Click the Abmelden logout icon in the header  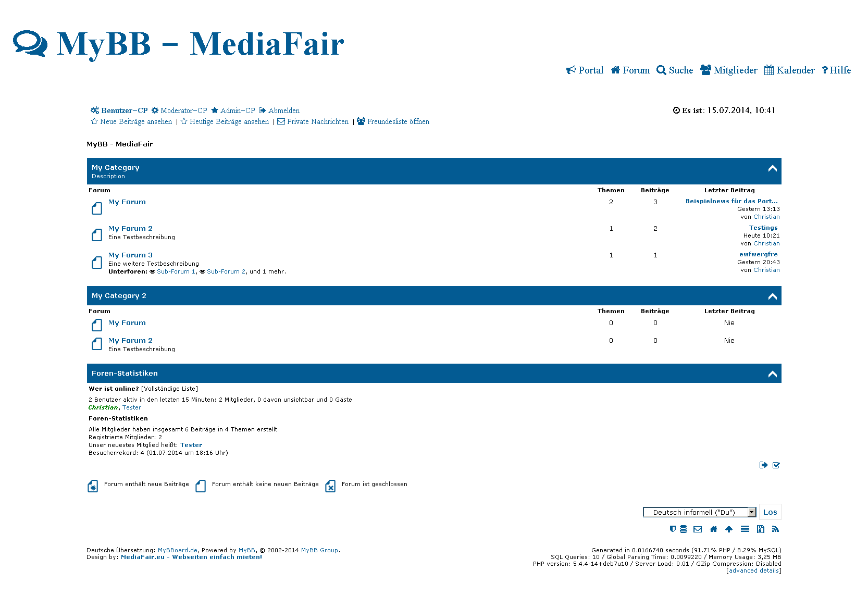(x=263, y=110)
